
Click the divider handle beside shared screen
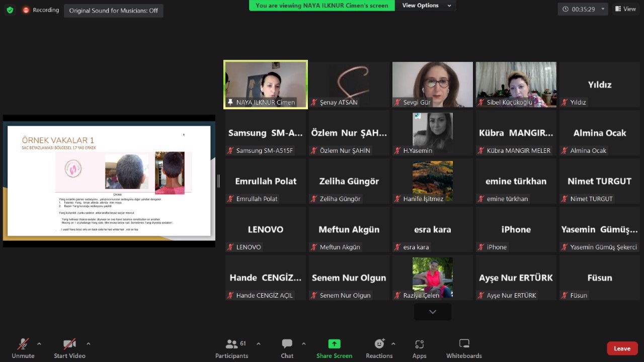click(218, 181)
